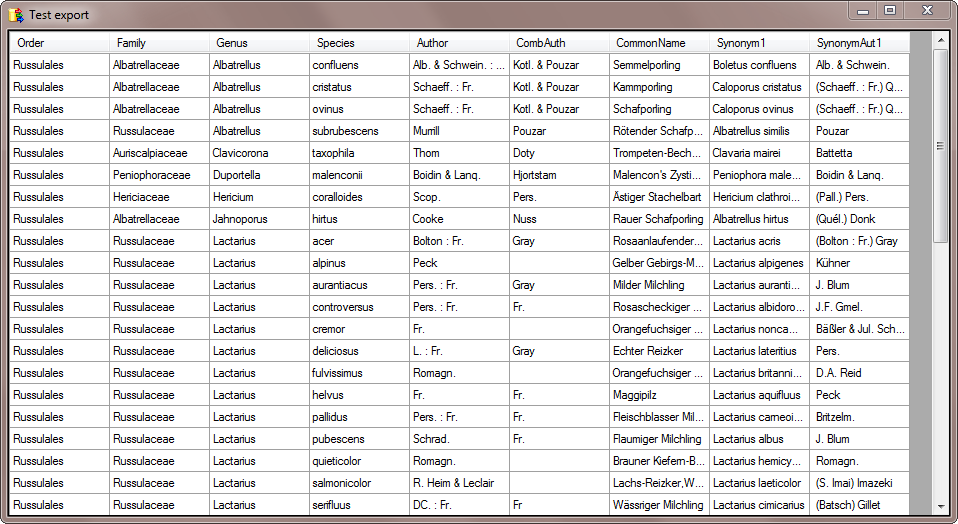Click the CombAuth column header

point(559,43)
